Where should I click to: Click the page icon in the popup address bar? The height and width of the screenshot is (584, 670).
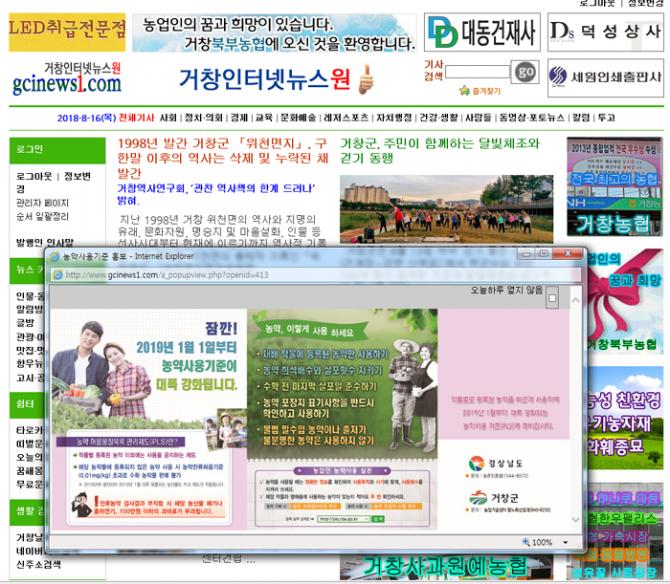coord(57,275)
